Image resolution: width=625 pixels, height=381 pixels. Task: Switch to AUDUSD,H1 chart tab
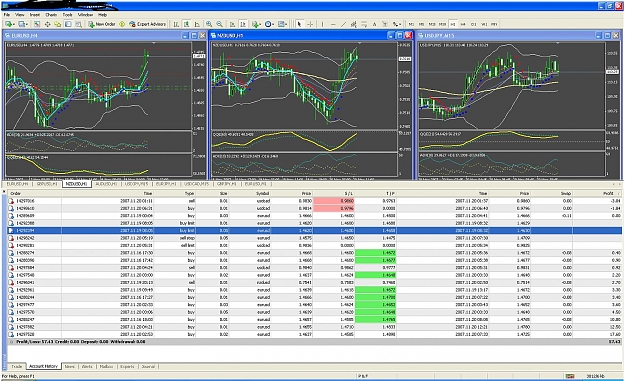[106, 184]
